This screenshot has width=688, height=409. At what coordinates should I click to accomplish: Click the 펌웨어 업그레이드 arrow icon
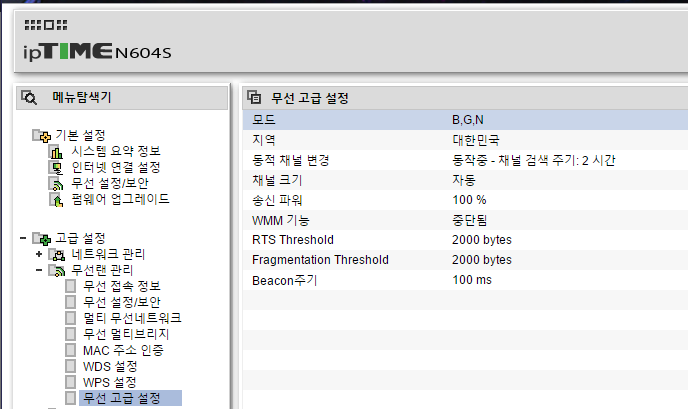pyautogui.click(x=56, y=200)
